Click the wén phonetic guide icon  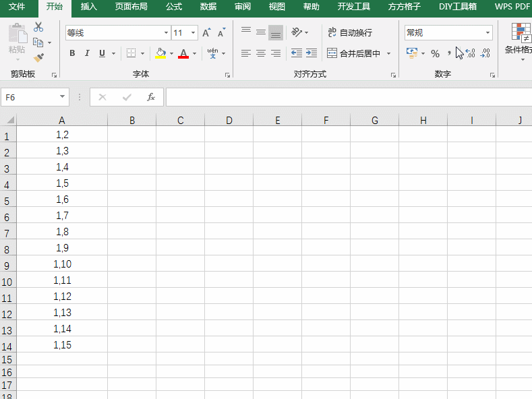212,53
